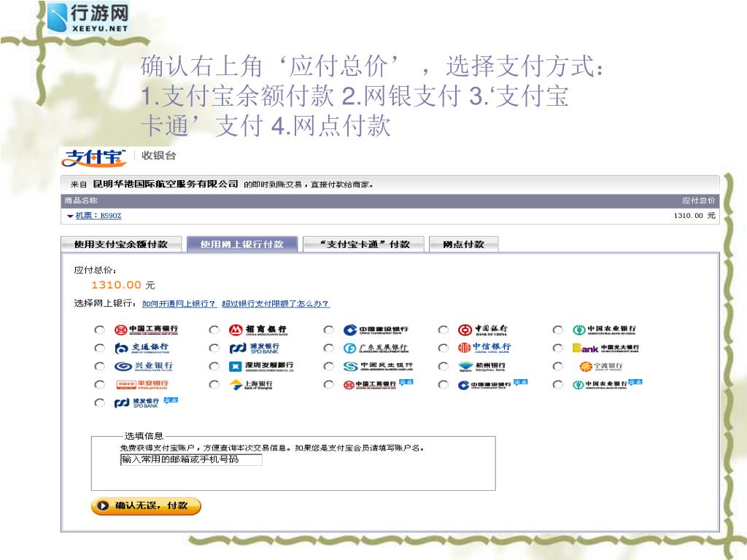Click the 招商银行 bank logo
This screenshot has height=560, width=747.
point(258,330)
